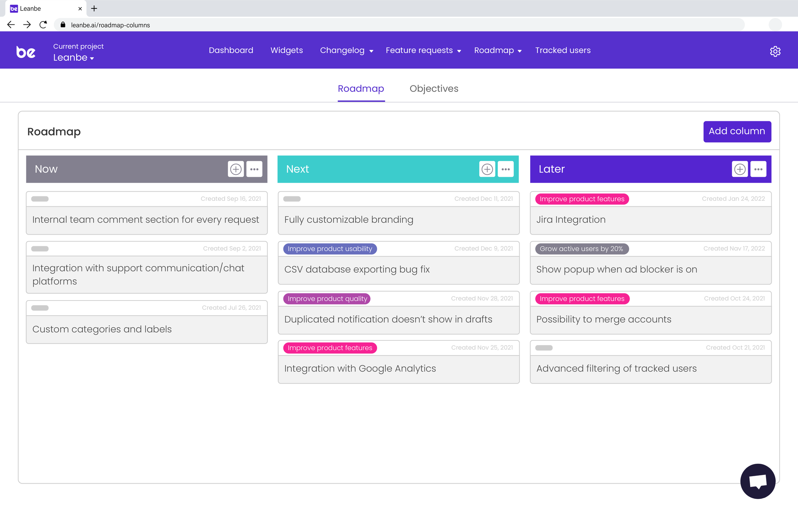Click the add item icon in Next column
This screenshot has width=798, height=532.
click(487, 169)
